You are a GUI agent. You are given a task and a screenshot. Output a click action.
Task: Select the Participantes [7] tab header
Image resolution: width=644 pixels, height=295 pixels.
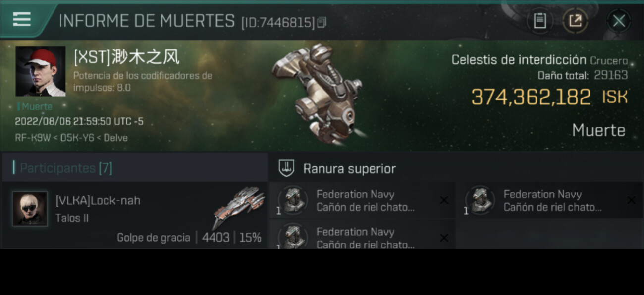(x=66, y=168)
